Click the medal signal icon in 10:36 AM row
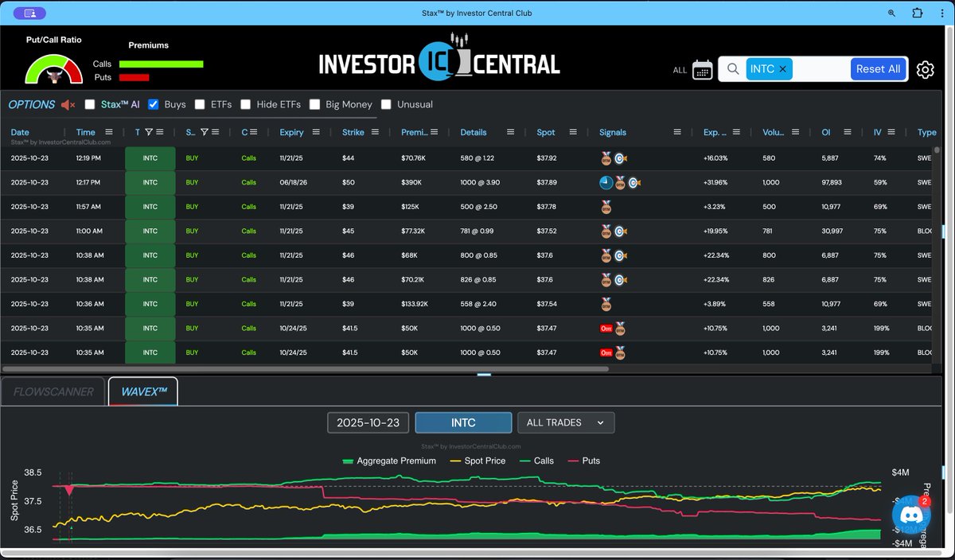 (x=606, y=304)
